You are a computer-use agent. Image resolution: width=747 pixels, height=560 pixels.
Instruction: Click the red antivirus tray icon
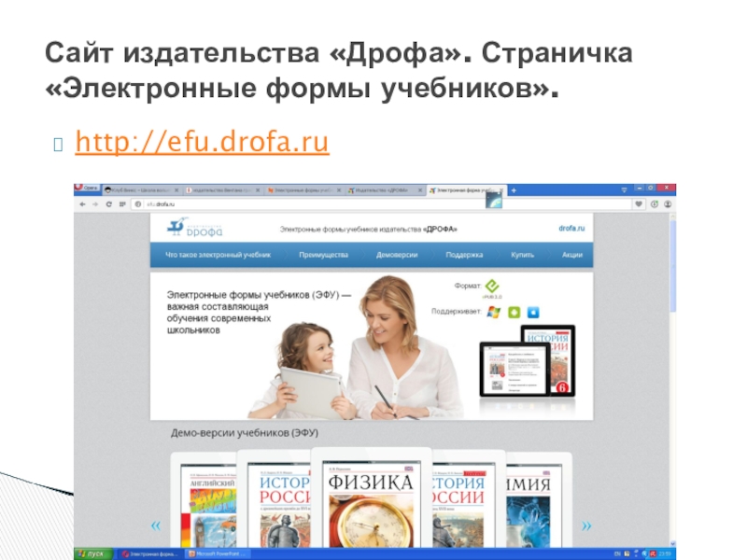[653, 553]
